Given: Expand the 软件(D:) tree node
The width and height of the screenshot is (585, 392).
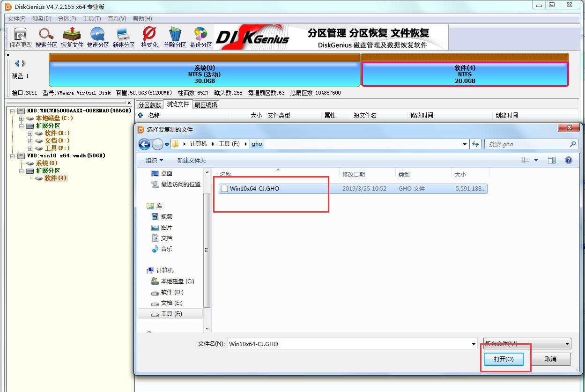Looking at the screenshot, I should (x=30, y=133).
